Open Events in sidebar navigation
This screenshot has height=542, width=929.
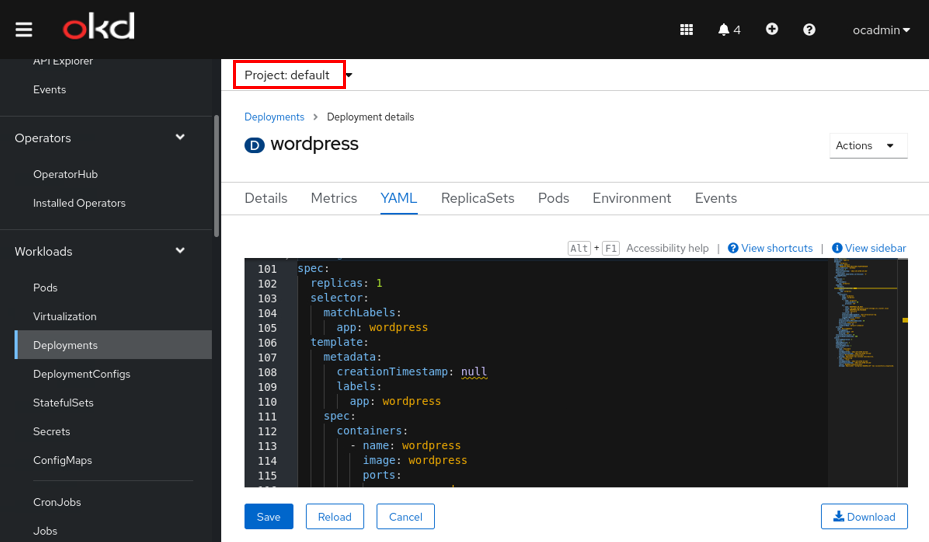click(x=50, y=89)
